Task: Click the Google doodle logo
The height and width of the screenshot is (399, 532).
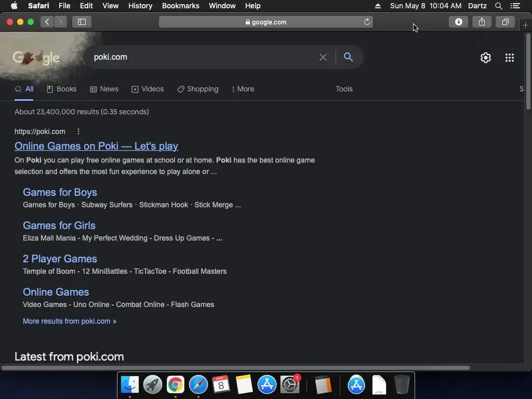Action: coord(36,58)
